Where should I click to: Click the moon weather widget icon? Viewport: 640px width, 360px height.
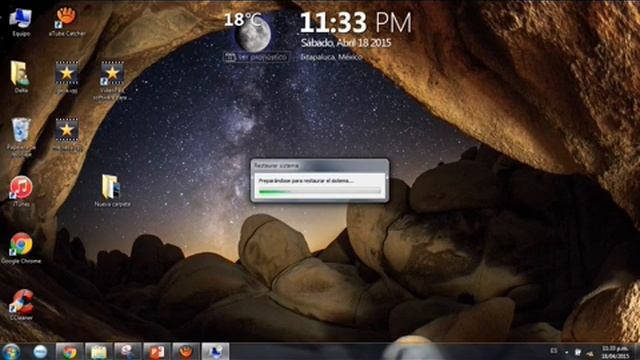coord(253,35)
